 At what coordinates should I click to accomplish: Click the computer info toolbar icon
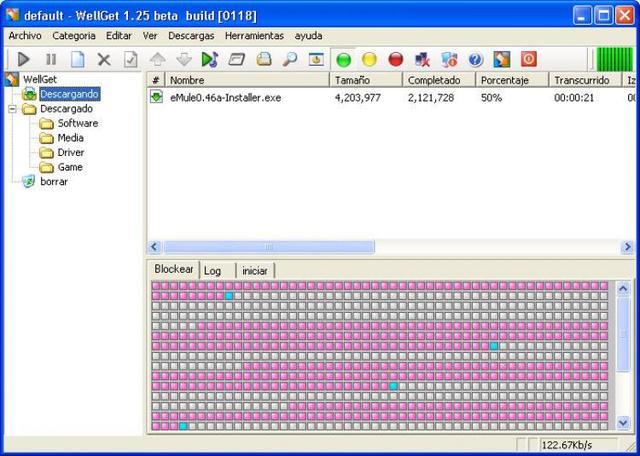pyautogui.click(x=449, y=60)
